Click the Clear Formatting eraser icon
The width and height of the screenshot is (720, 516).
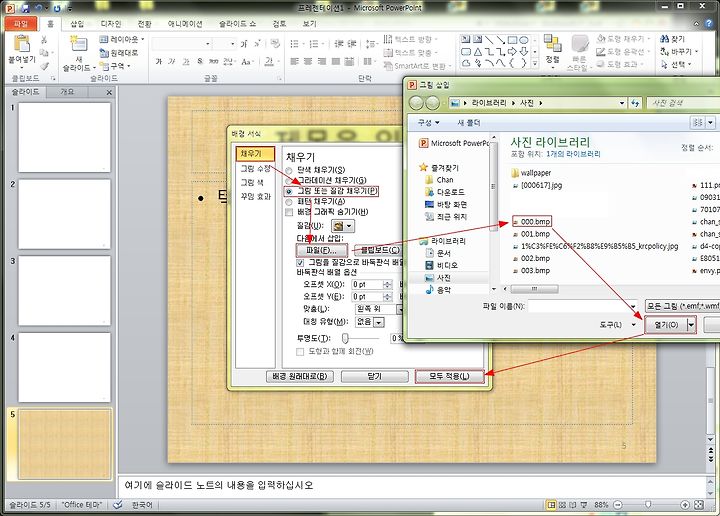pos(275,44)
